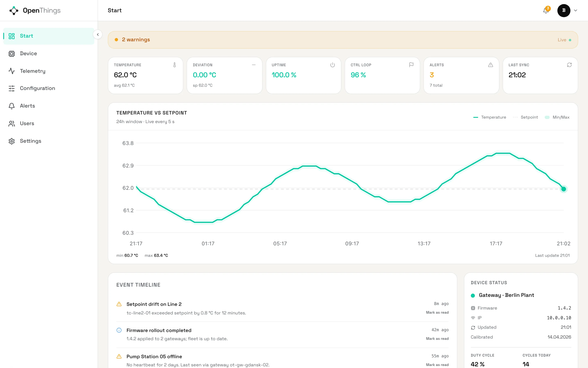
Task: Click the Users people icon in sidebar
Action: [x=12, y=123]
